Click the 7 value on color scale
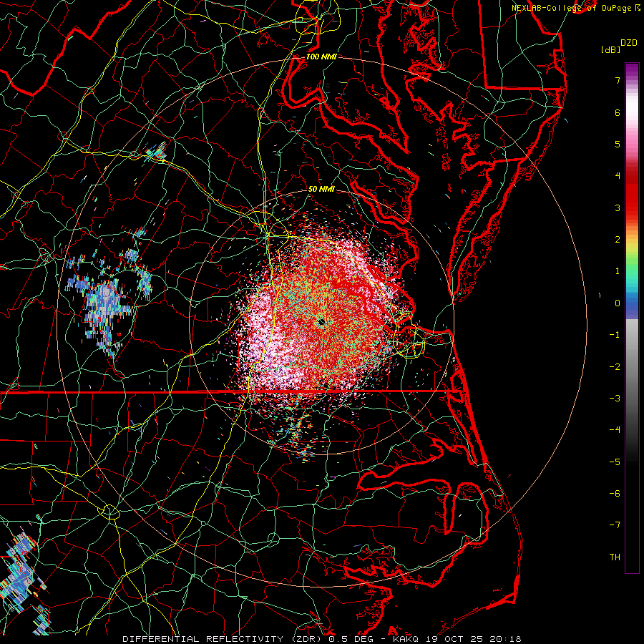644x644 pixels. 618,80
